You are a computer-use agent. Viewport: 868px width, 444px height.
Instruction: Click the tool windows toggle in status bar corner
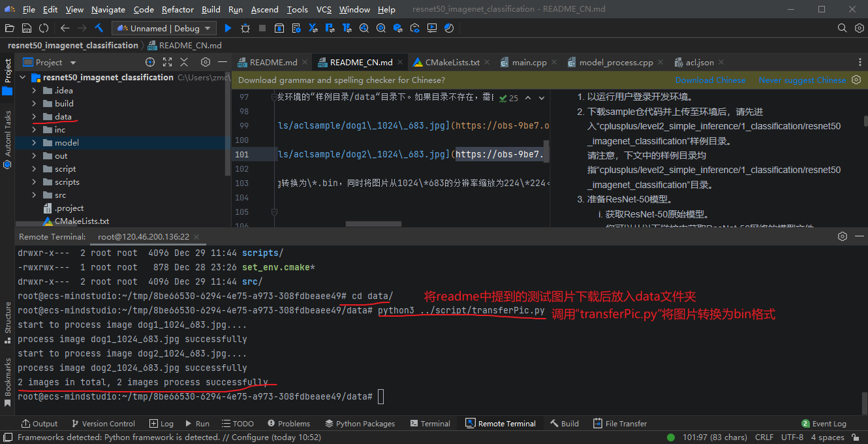(x=7, y=437)
